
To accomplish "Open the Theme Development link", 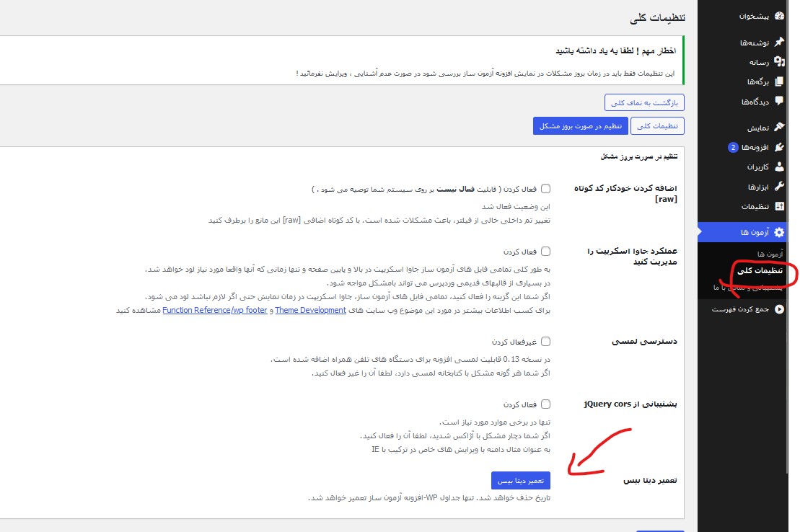I will (x=310, y=310).
